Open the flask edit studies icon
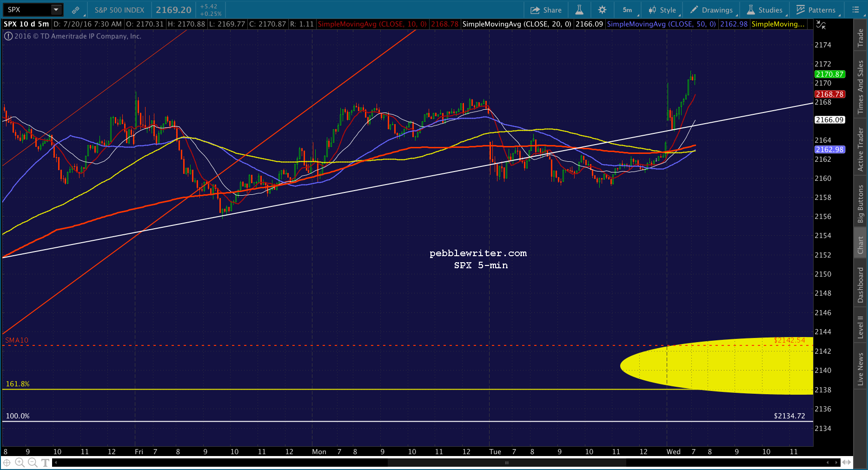This screenshot has width=868, height=470. click(579, 10)
